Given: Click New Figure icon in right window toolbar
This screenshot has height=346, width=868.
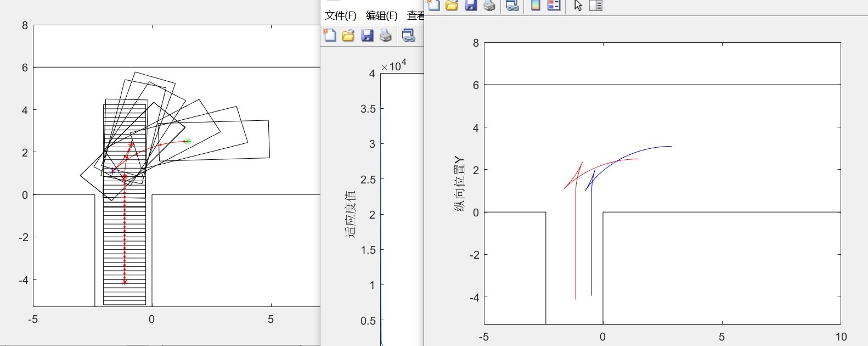Looking at the screenshot, I should click(433, 5).
